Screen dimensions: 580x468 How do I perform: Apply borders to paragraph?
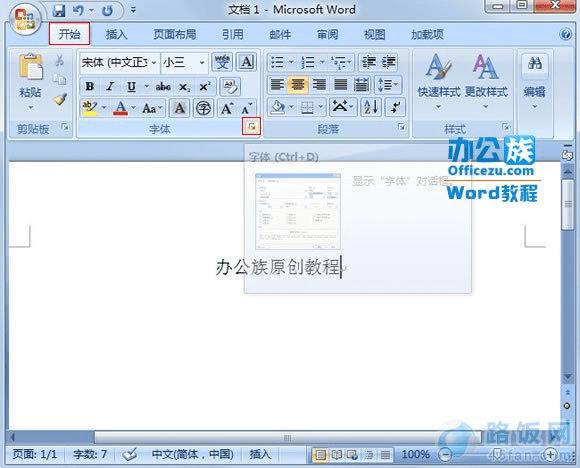(307, 107)
